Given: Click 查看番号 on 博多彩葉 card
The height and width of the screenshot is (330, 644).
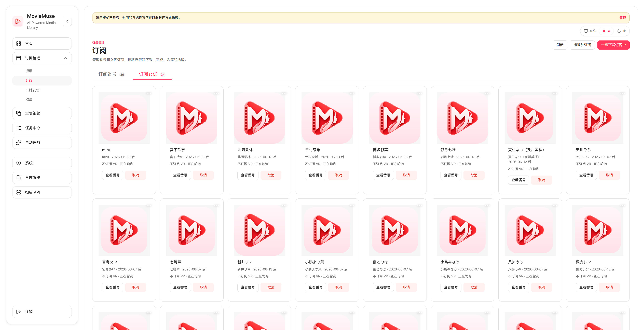Looking at the screenshot, I should pyautogui.click(x=383, y=175).
